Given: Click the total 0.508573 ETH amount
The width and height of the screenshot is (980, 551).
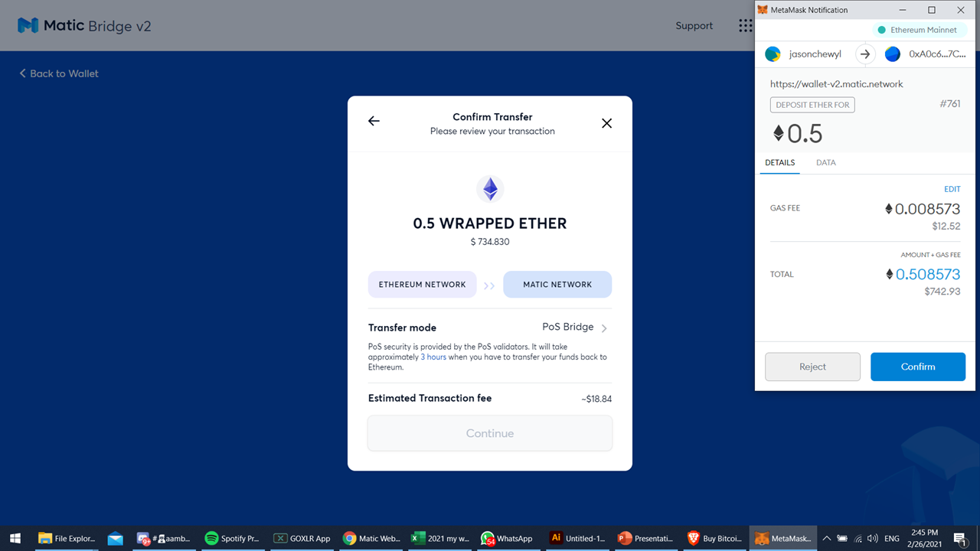Looking at the screenshot, I should [923, 274].
